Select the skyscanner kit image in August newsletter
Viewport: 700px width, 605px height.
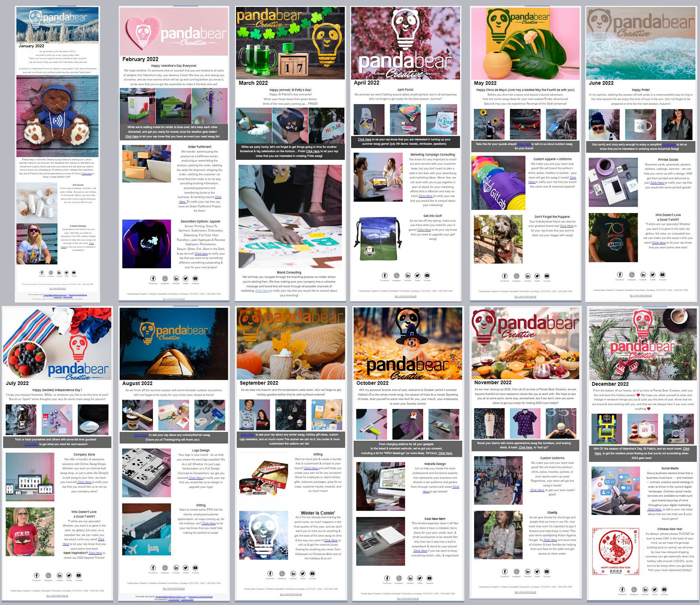(x=147, y=529)
